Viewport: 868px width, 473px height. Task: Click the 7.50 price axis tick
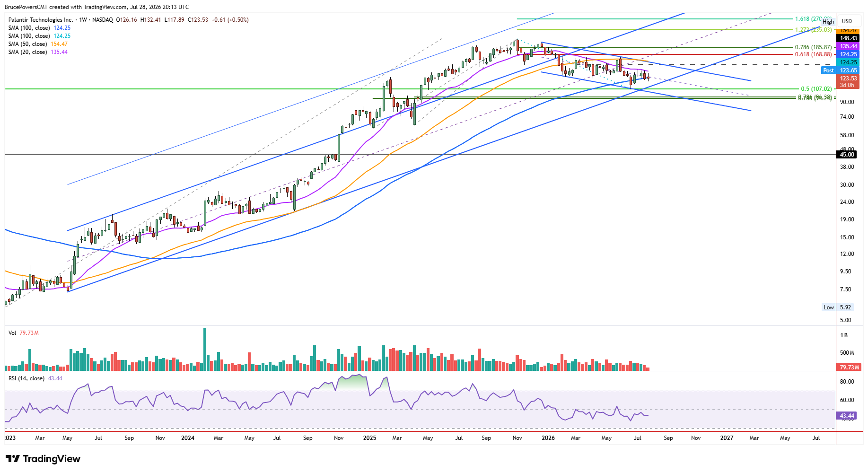point(845,289)
